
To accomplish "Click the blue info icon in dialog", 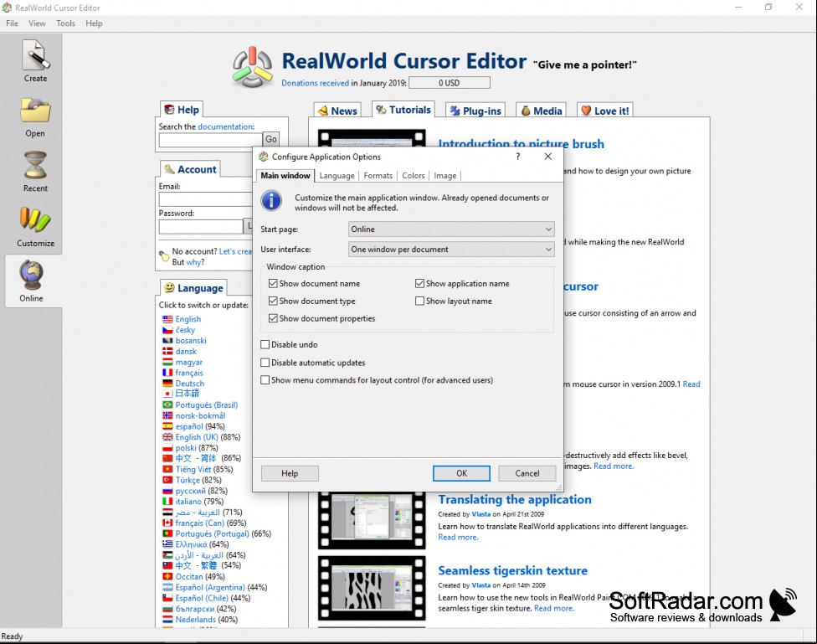I will click(x=271, y=201).
